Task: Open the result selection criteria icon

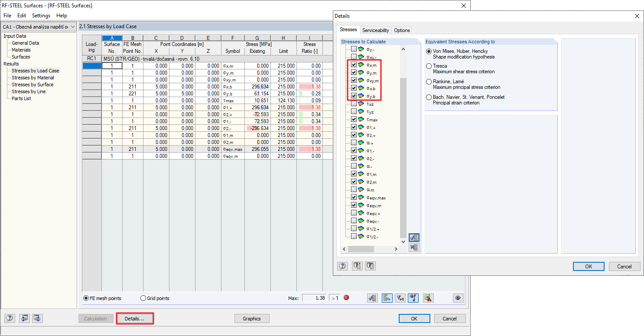Action: coord(372,298)
